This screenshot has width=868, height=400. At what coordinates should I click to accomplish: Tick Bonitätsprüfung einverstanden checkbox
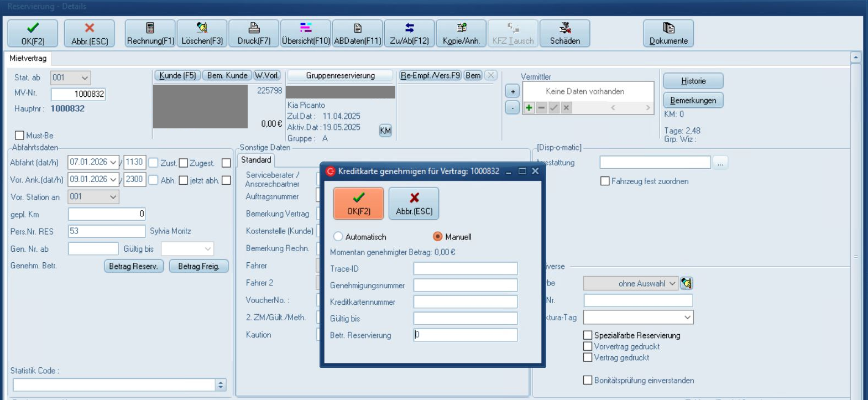pyautogui.click(x=588, y=380)
